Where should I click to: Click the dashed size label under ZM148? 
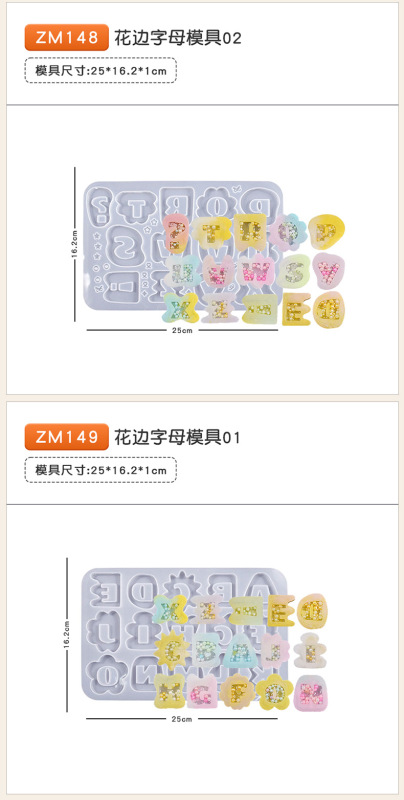tap(100, 70)
